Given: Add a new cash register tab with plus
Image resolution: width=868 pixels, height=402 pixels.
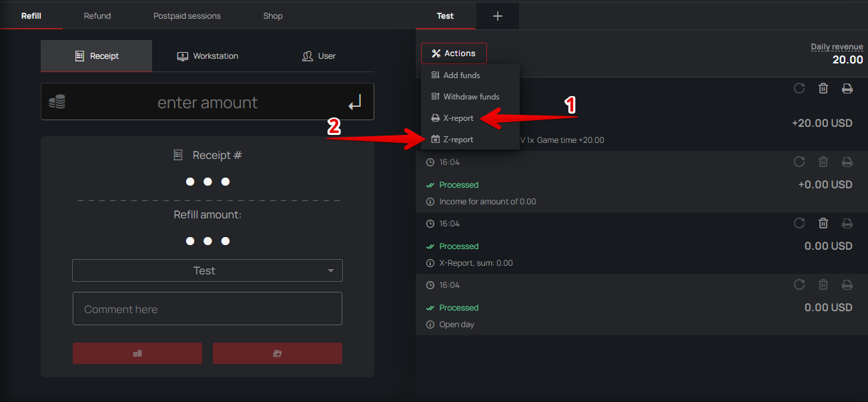Looking at the screenshot, I should pyautogui.click(x=497, y=16).
